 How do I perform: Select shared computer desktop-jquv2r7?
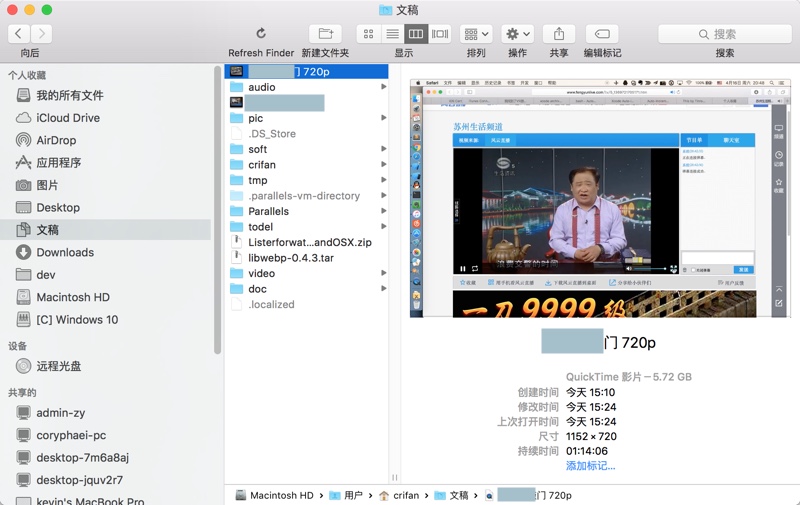pyautogui.click(x=79, y=480)
